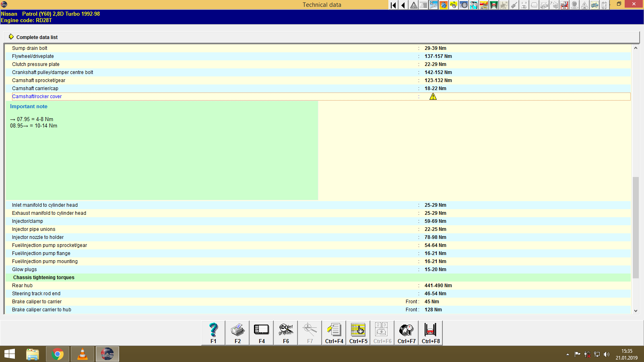Screen dimensions: 644x362
Task: Collapse the note via the yellow warning triangle
Action: point(433,97)
